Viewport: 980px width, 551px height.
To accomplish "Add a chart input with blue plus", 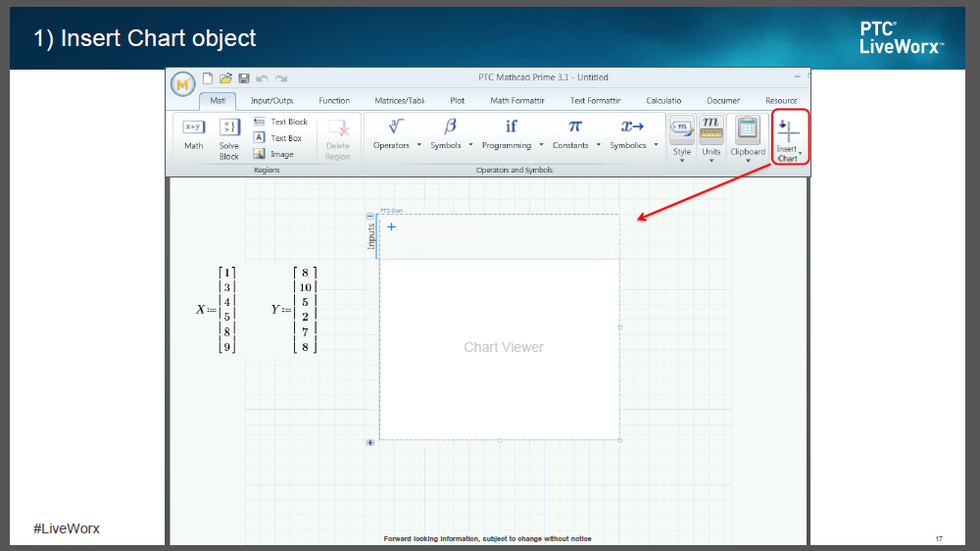I will click(392, 227).
